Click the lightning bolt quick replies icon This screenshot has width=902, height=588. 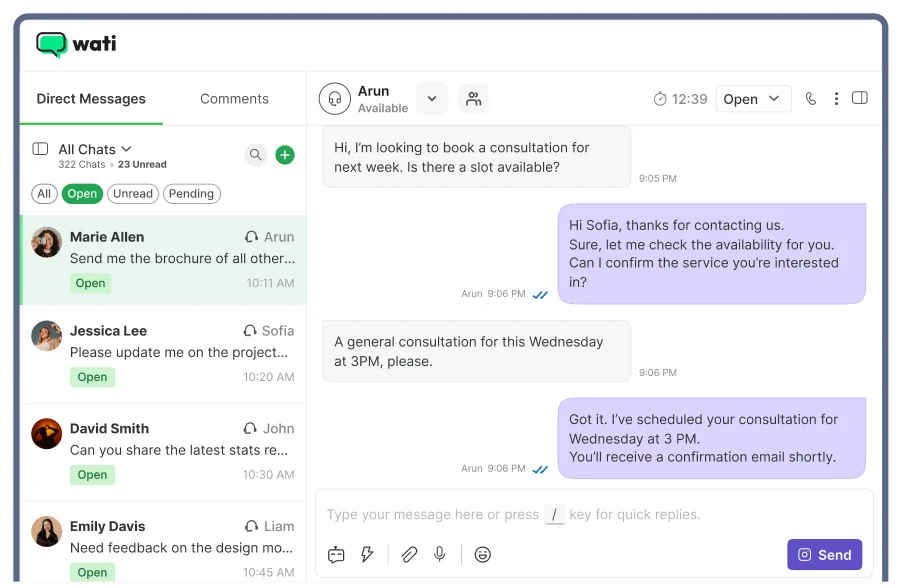pos(367,554)
